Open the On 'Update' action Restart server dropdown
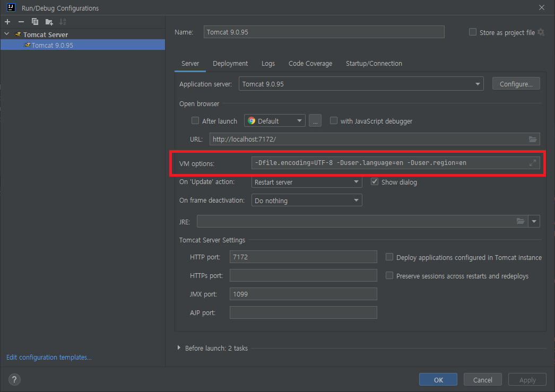555x392 pixels. click(x=307, y=182)
